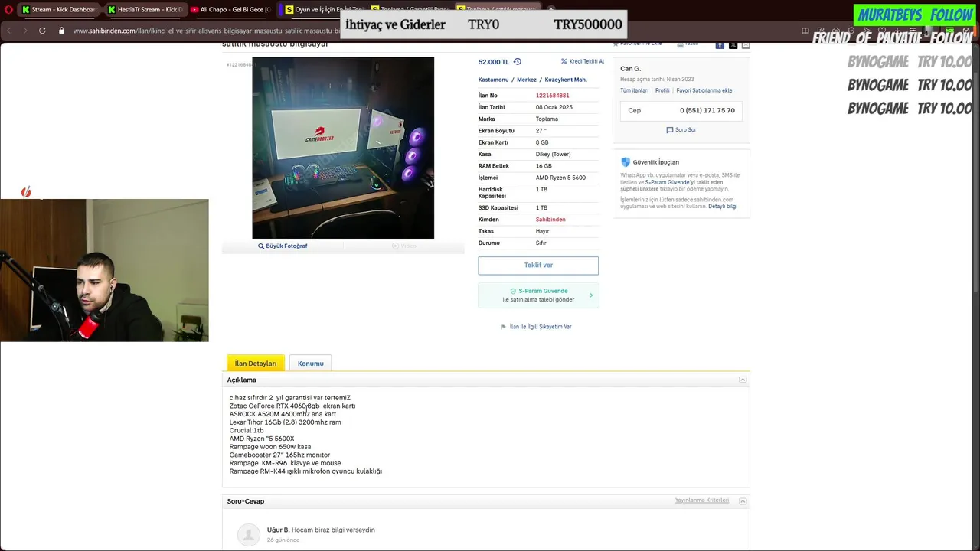Click Favori Satıcılarıma ekle link
Viewport: 980px width, 551px height.
coord(704,91)
